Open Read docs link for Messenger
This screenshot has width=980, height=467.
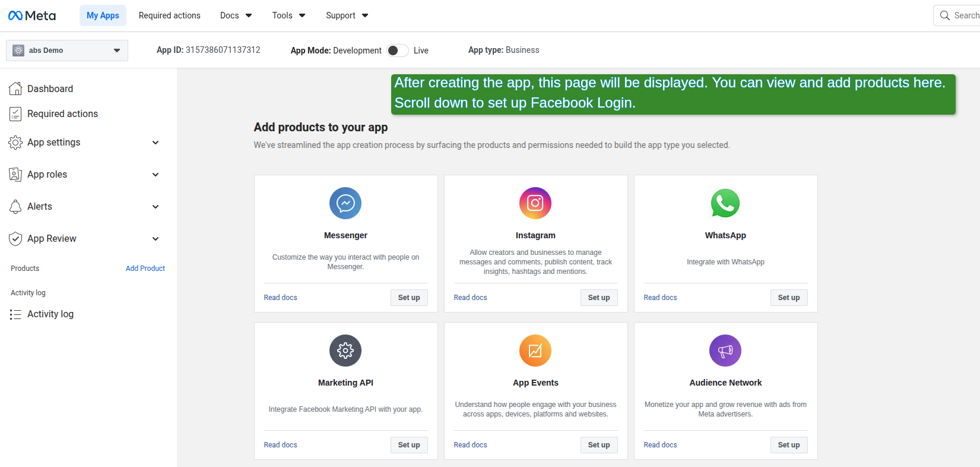coord(280,298)
